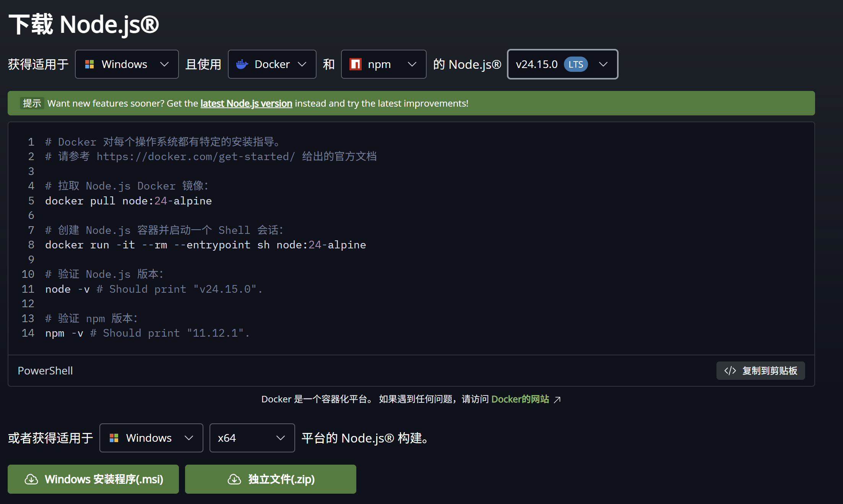Open the v24.15.0 LTS version dropdown
The height and width of the screenshot is (504, 843).
562,64
